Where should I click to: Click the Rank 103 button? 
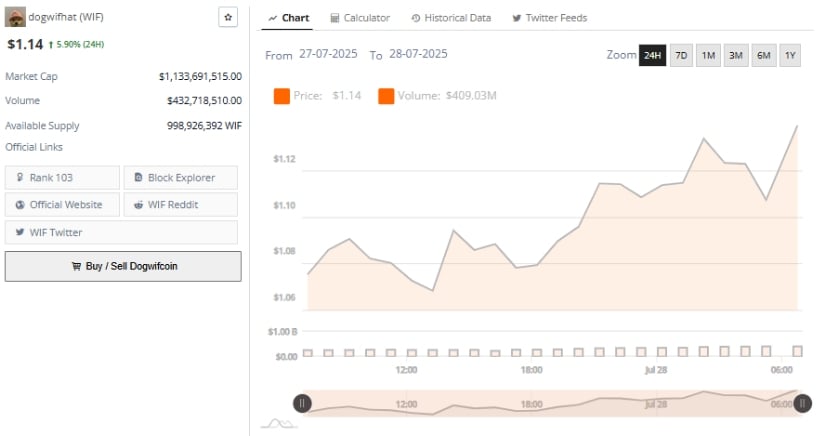(x=63, y=178)
